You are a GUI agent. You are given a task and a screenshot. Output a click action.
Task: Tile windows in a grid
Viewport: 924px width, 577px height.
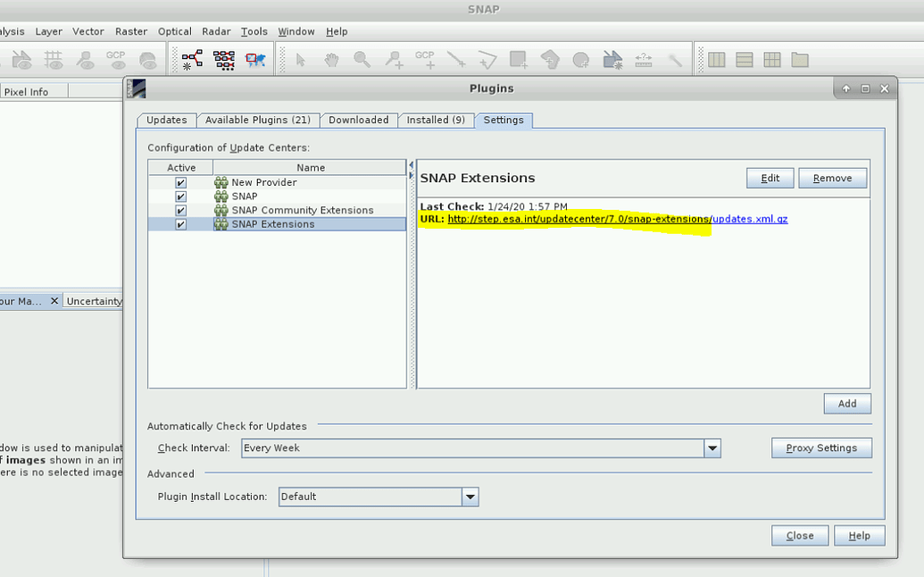(x=771, y=59)
